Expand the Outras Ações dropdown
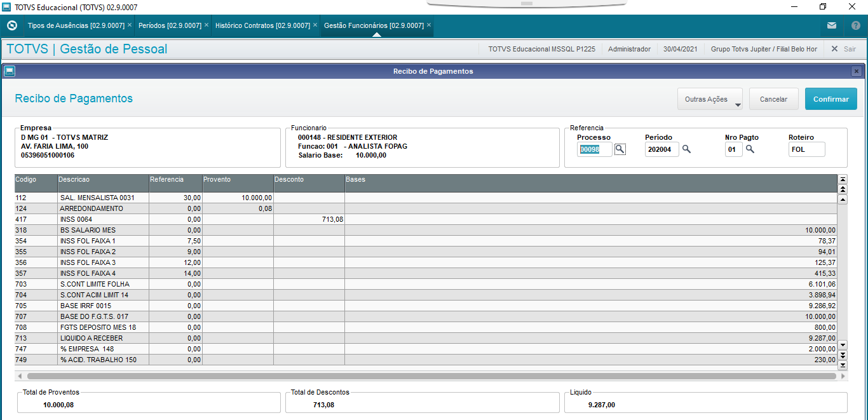This screenshot has width=868, height=420. tap(710, 99)
